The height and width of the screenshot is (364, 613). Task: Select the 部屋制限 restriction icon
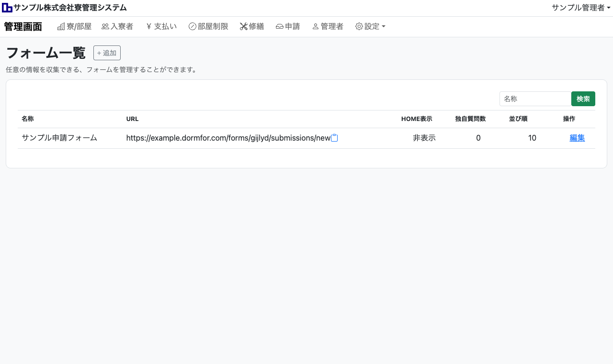193,27
